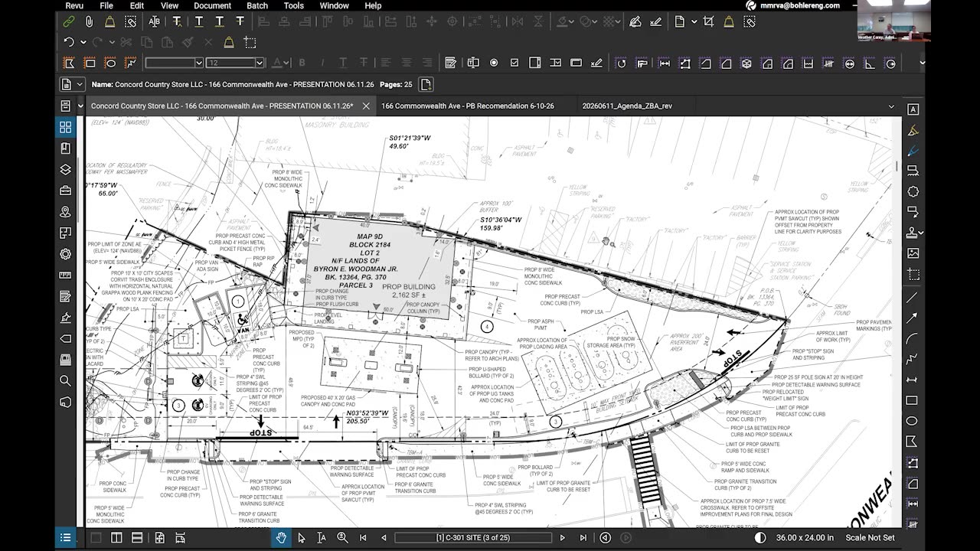This screenshot has width=980, height=551.
Task: Switch to 166 Commonwealth Ave PB Recomendation tab
Action: 467,106
